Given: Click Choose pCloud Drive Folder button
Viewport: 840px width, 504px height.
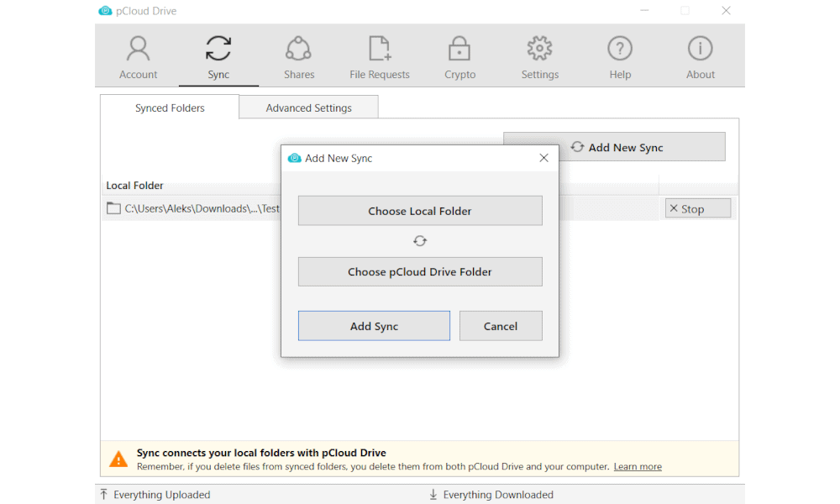Looking at the screenshot, I should (x=420, y=271).
